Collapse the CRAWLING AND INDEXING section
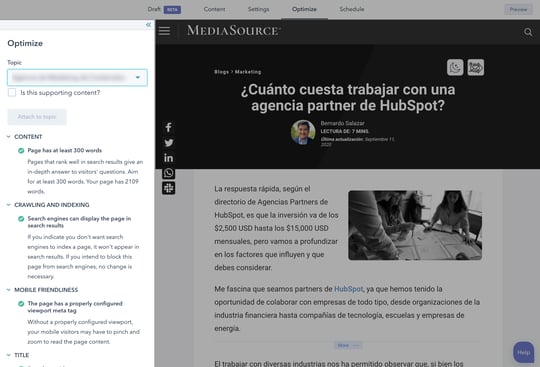The height and width of the screenshot is (367, 540). point(9,205)
